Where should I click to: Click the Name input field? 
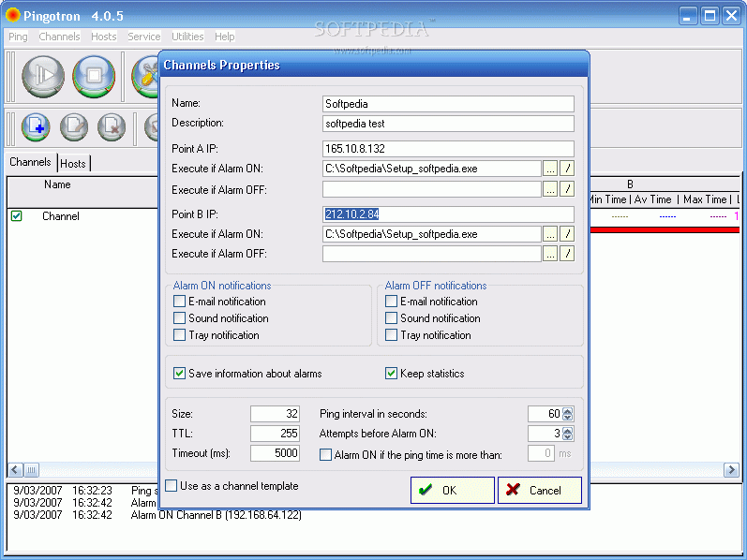coord(448,104)
